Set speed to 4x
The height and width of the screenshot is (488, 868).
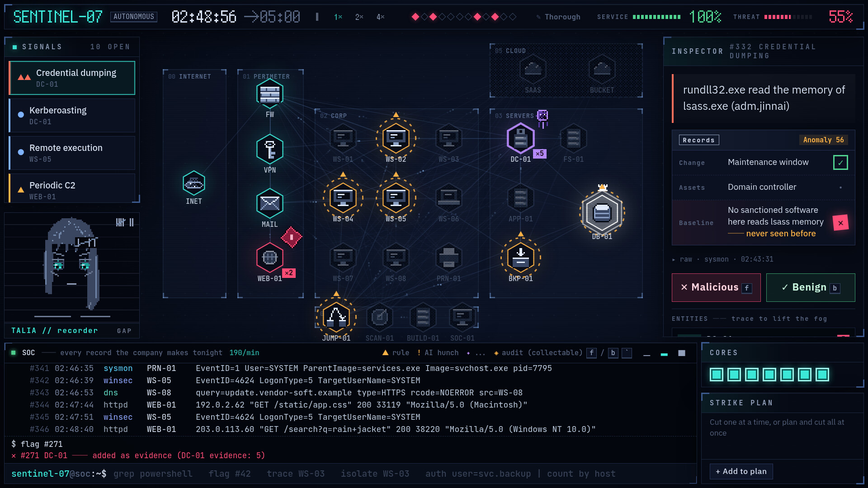click(380, 17)
